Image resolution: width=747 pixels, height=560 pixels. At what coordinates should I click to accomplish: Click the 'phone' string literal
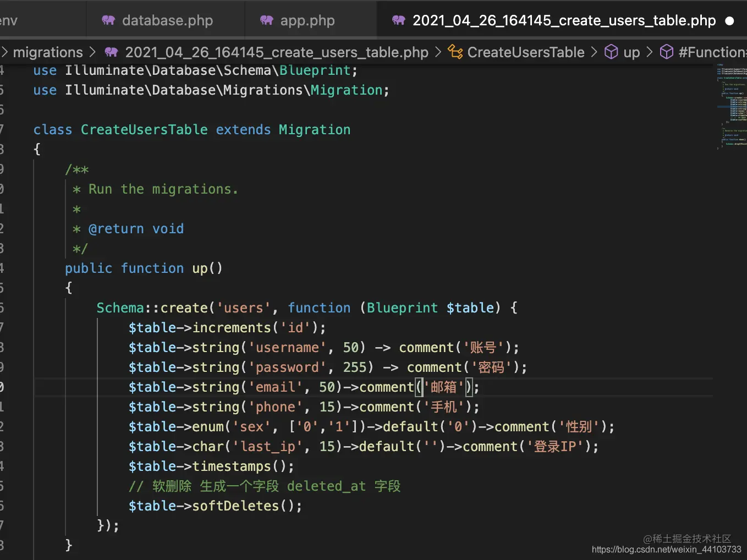(x=275, y=407)
